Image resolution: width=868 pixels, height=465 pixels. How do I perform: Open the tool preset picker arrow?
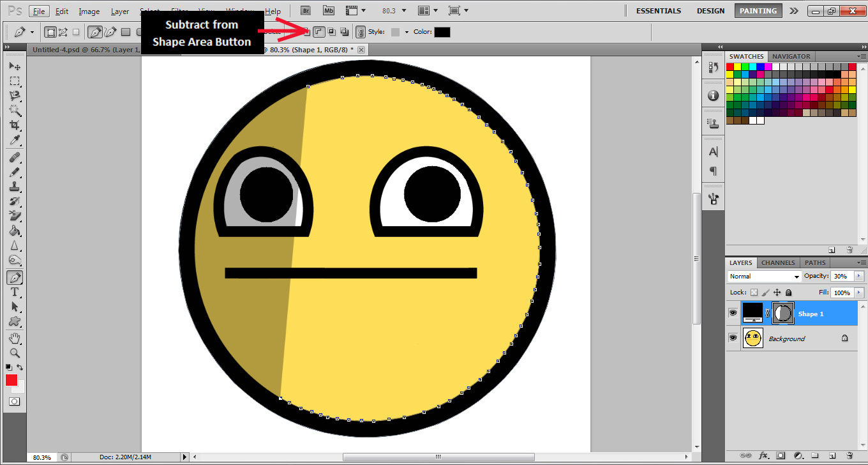point(33,32)
